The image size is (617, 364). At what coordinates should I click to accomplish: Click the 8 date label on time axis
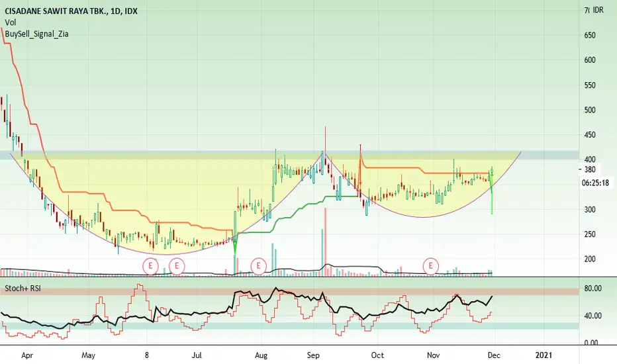[x=147, y=355]
